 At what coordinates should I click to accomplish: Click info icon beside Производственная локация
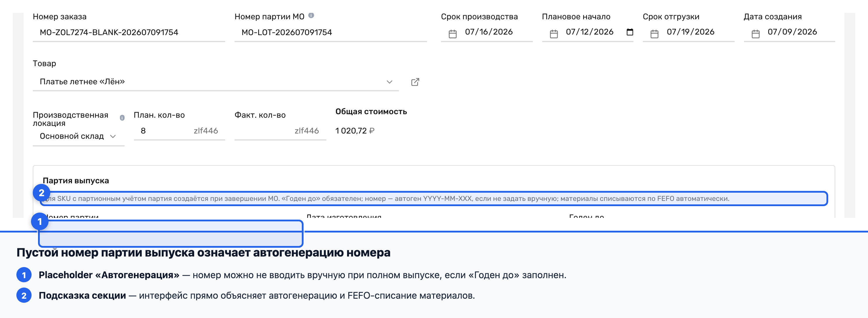pos(122,118)
